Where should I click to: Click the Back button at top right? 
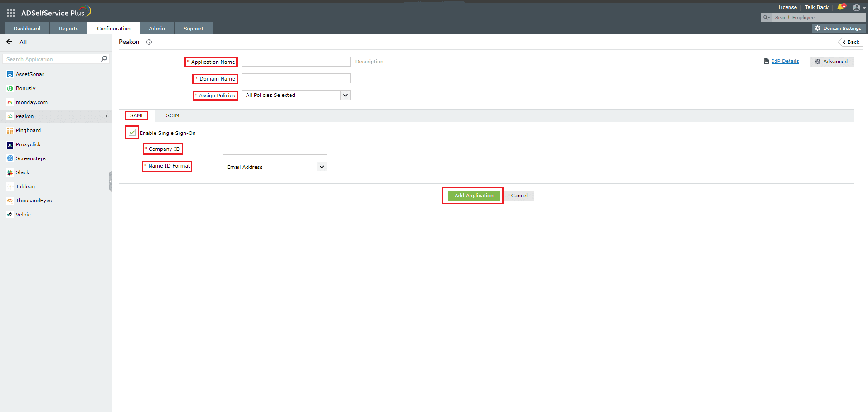[x=851, y=42]
